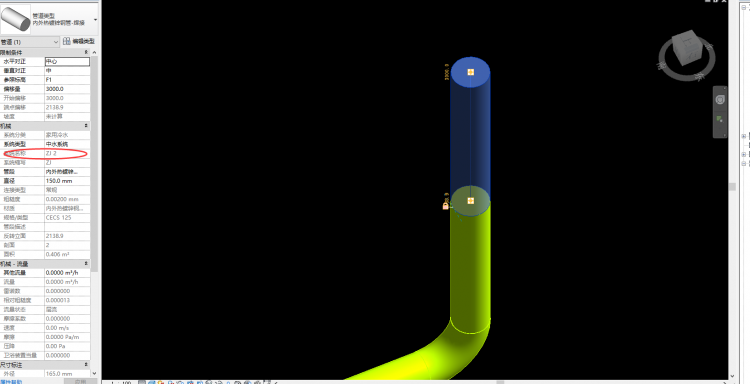Click the 参照标高 value F1

67,80
